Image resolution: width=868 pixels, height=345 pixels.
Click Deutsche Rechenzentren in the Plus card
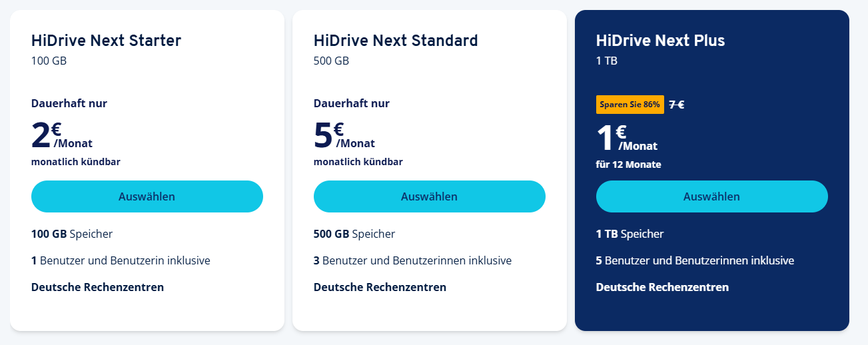tap(662, 287)
